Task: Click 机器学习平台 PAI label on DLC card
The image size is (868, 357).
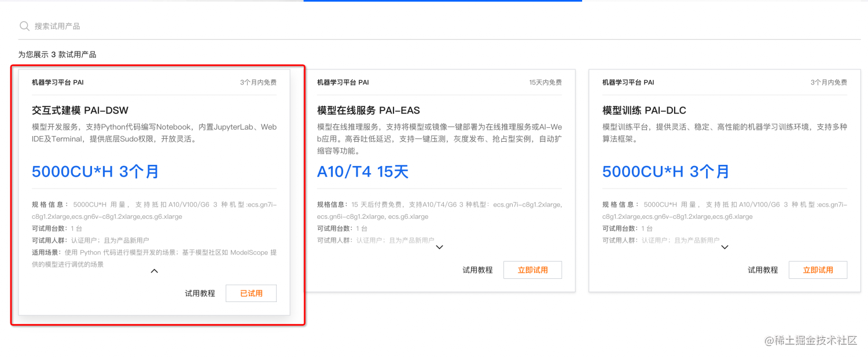Action: point(628,82)
